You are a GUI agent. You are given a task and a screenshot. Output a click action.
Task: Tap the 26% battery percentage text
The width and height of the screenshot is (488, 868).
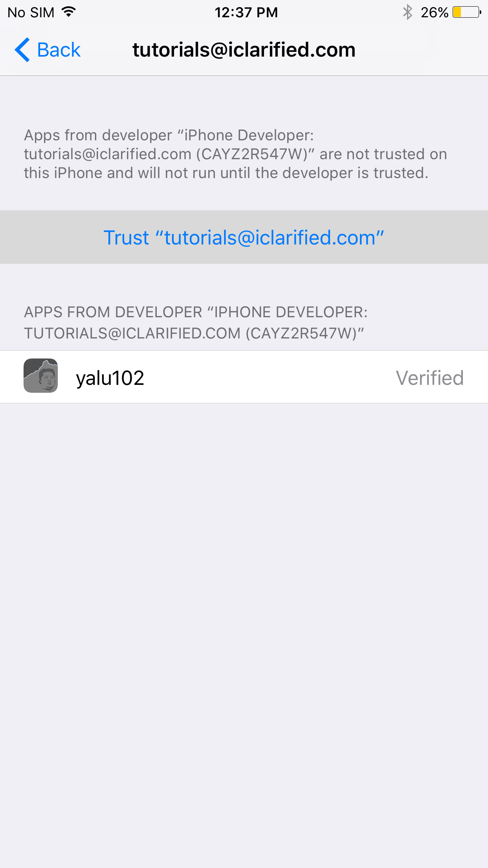coord(434,12)
